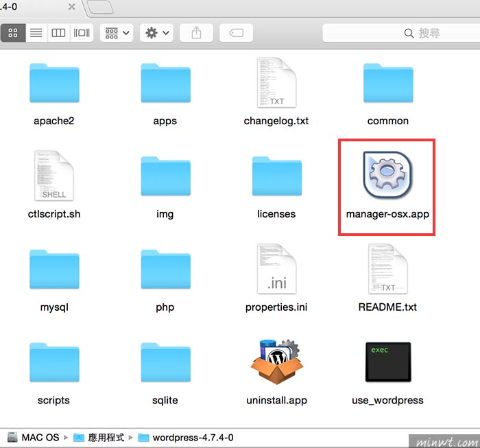The width and height of the screenshot is (480, 448).
Task: Open the sqlite folder
Action: [166, 362]
